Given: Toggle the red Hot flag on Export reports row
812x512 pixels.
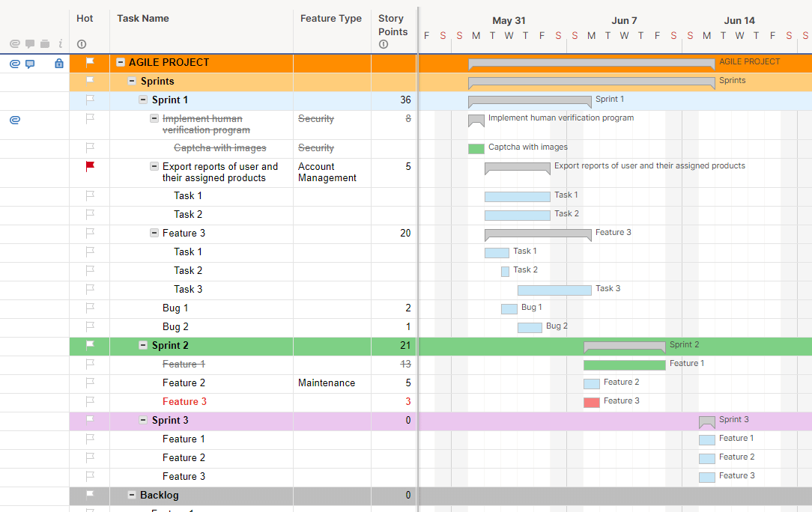Looking at the screenshot, I should (90, 167).
